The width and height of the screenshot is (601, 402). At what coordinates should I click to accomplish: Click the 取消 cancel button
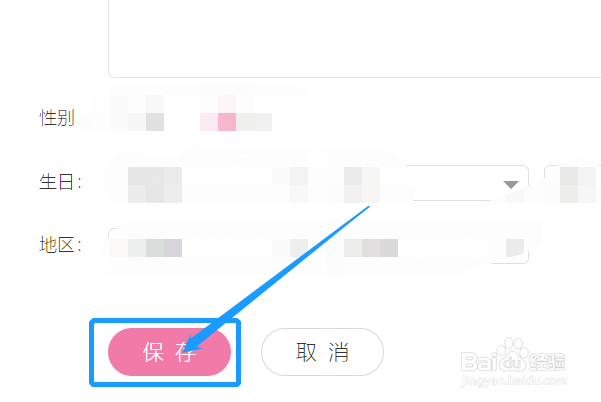click(x=322, y=352)
